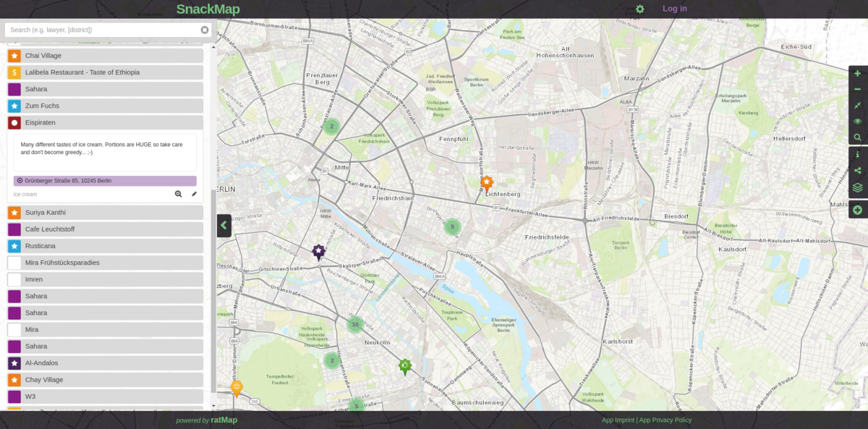868x429 pixels.
Task: Toggle the star marker on Chai Village
Action: tap(14, 55)
